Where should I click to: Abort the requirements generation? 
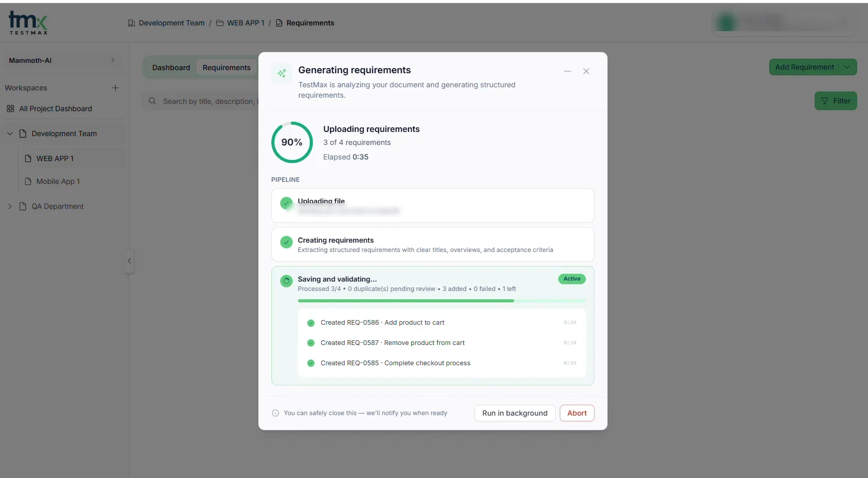pyautogui.click(x=577, y=413)
